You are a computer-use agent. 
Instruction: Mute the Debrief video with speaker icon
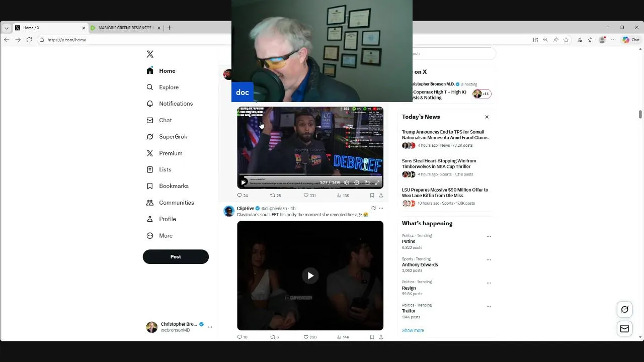click(x=347, y=183)
